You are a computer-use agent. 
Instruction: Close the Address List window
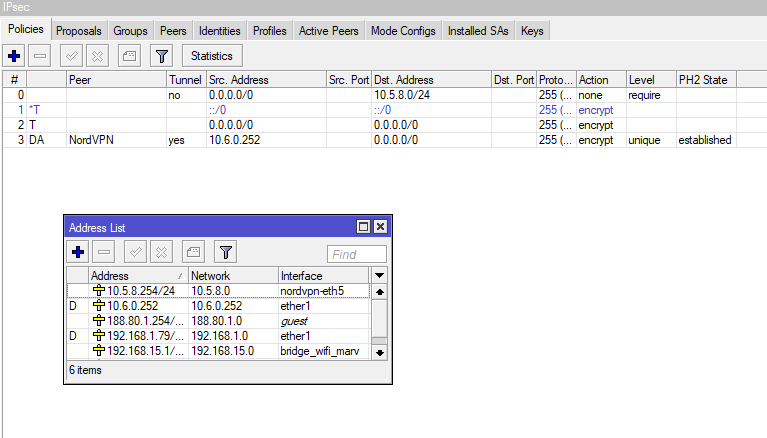[380, 227]
